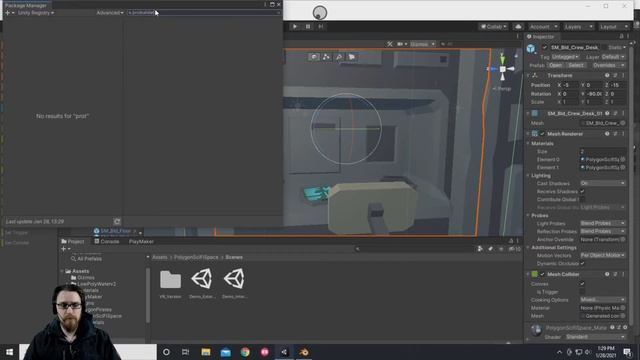This screenshot has height=360, width=640.
Task: Open Task View on taskbar
Action: (186, 352)
